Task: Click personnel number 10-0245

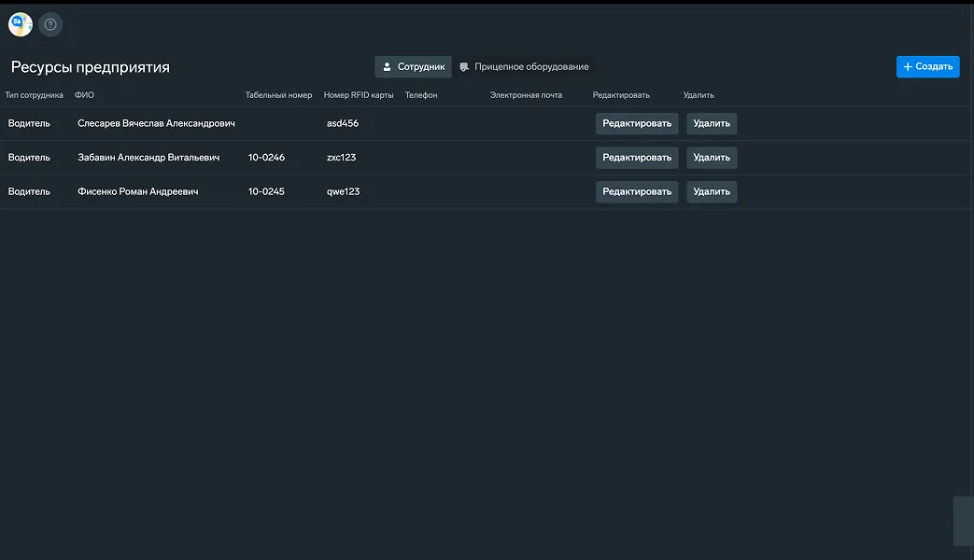Action: tap(266, 192)
